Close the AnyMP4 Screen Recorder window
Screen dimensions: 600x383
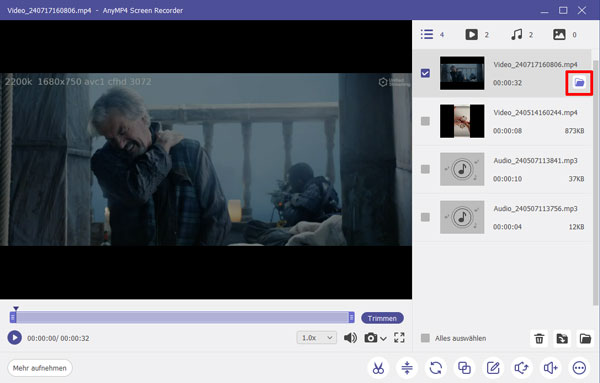pos(582,10)
